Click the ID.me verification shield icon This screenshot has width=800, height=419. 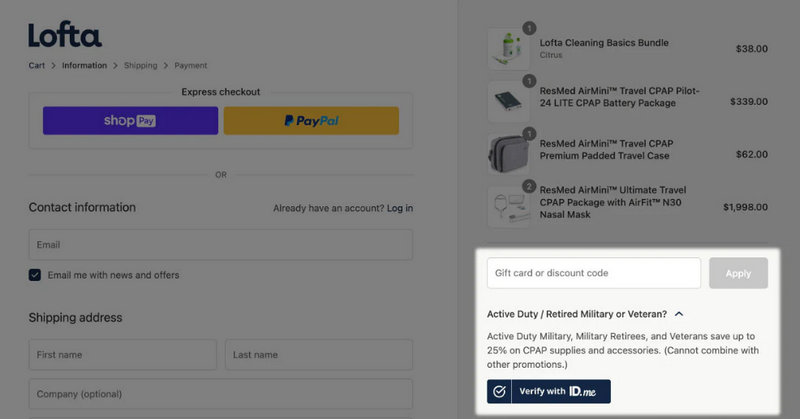[x=499, y=391]
